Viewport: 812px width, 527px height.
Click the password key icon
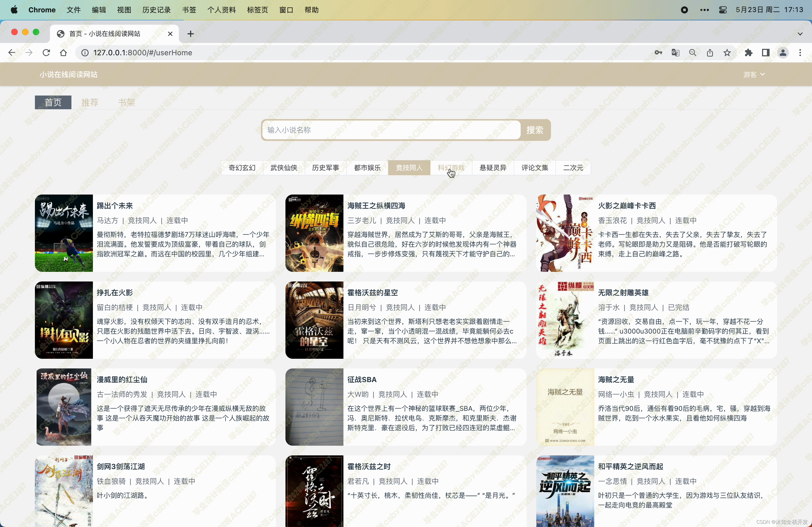point(658,53)
